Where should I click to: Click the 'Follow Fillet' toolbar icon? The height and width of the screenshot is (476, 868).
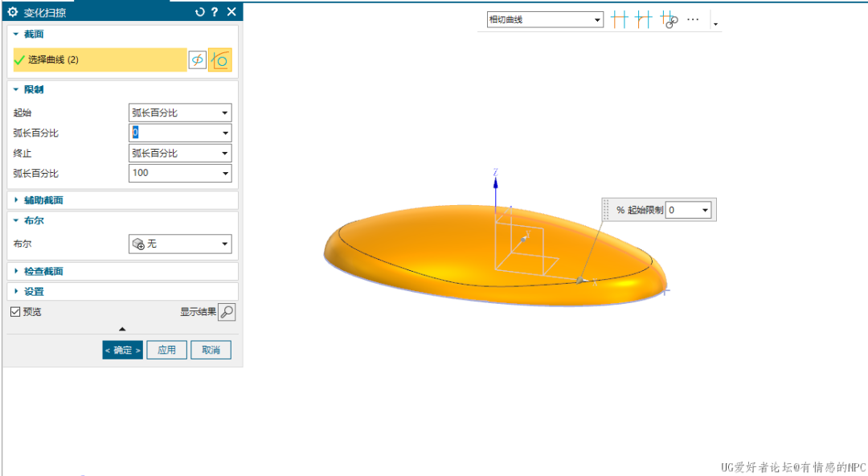643,20
